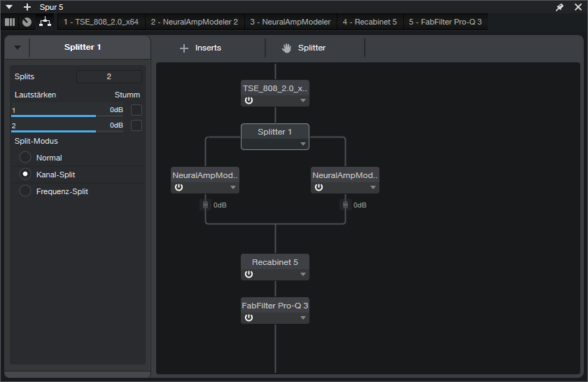Click the plus icon beside Spur 5
Screen dimensions: 588x382
(x=27, y=7)
